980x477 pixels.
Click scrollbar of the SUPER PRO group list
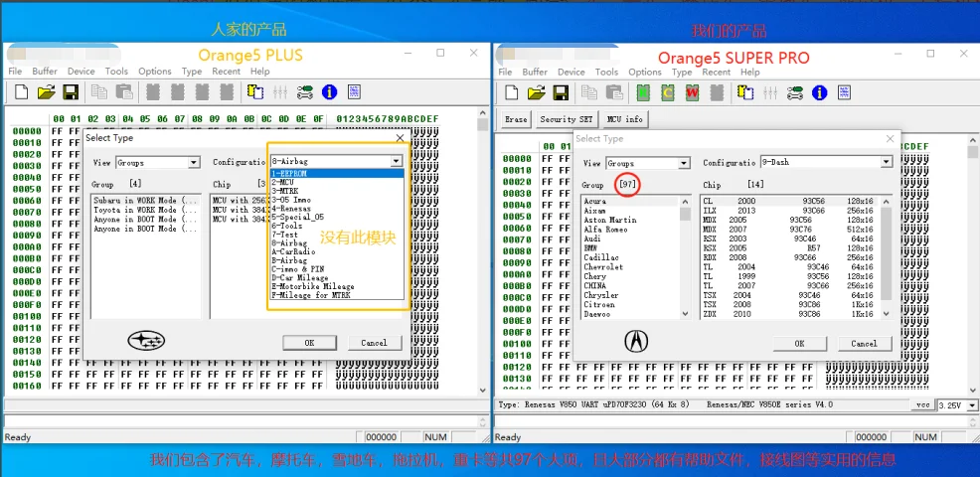click(x=686, y=257)
